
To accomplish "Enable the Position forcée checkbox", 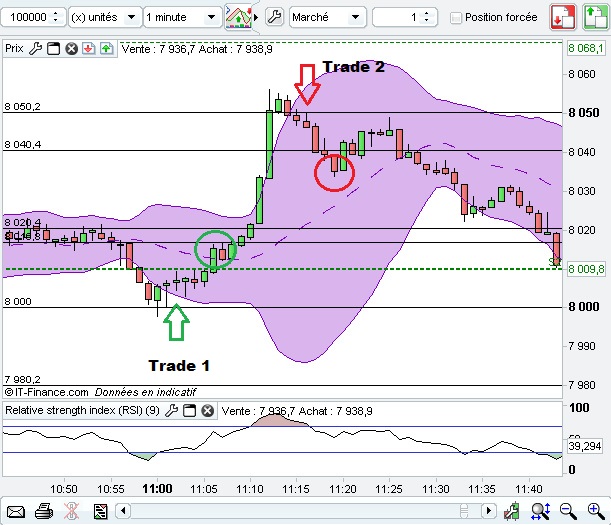I will (x=455, y=18).
